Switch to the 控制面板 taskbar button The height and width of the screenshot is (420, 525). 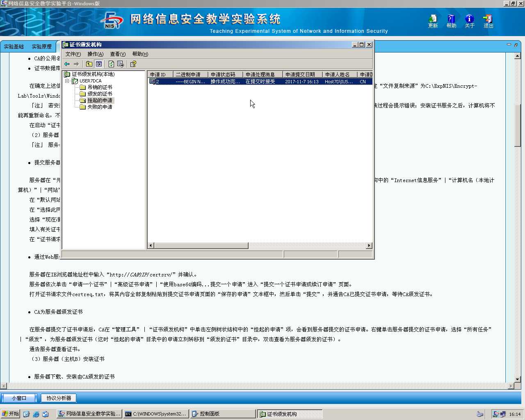pyautogui.click(x=222, y=414)
